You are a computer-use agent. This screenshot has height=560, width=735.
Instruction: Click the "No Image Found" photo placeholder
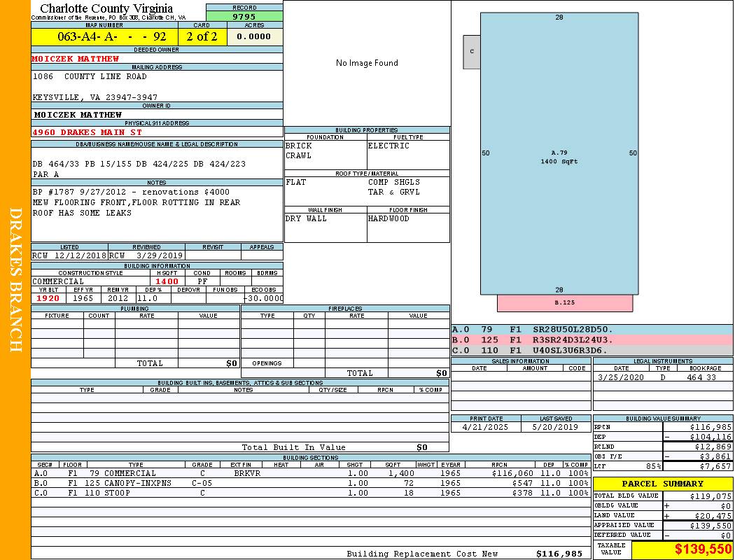(367, 63)
